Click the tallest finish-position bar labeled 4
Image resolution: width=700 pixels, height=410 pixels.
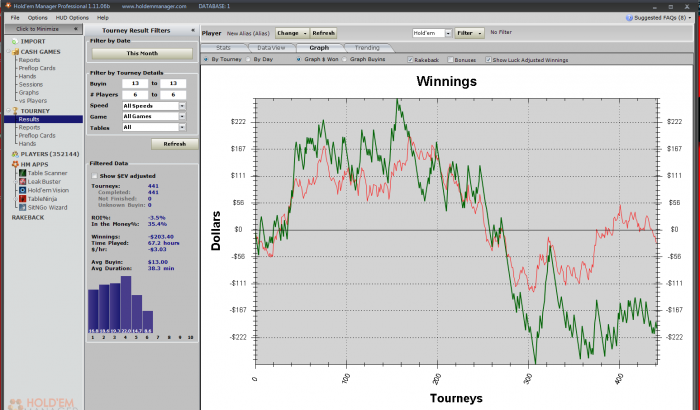(x=126, y=304)
